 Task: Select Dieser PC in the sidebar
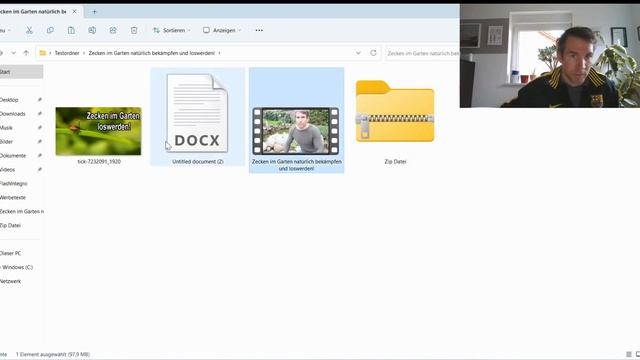[10, 253]
